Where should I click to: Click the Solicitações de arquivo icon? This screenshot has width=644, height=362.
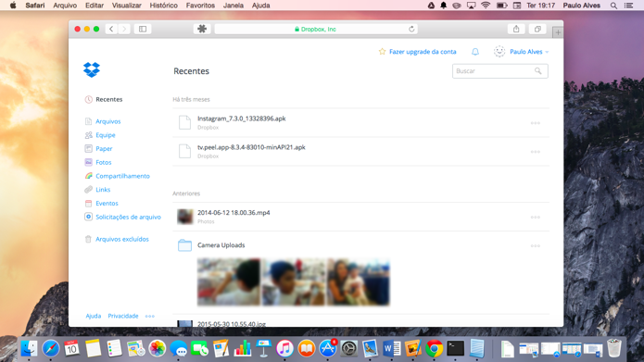tap(88, 217)
